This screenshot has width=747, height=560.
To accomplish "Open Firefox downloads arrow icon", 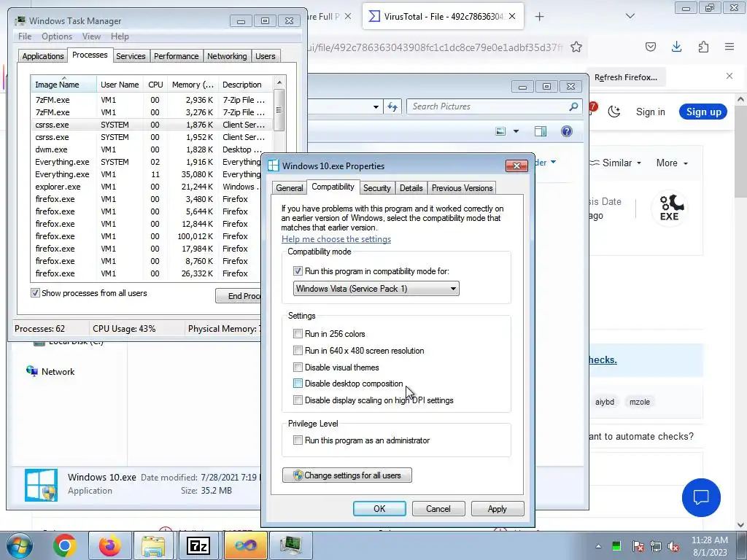I will (676, 47).
